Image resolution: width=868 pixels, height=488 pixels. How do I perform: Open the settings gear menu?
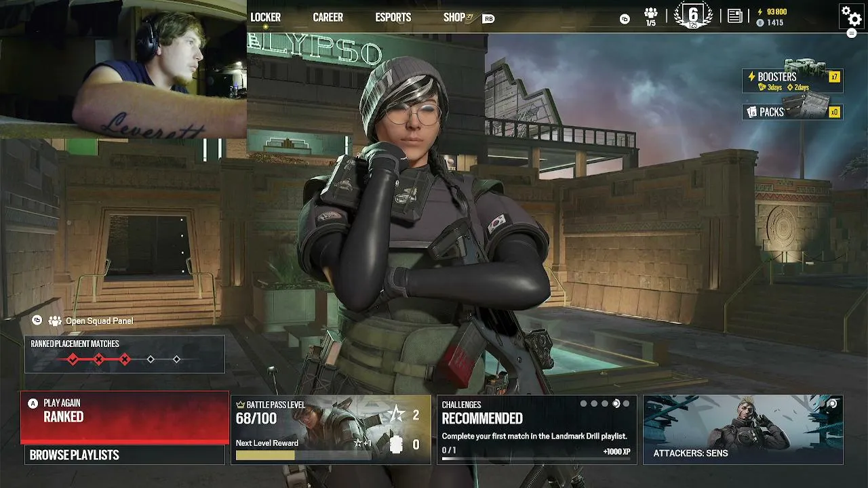coord(851,15)
